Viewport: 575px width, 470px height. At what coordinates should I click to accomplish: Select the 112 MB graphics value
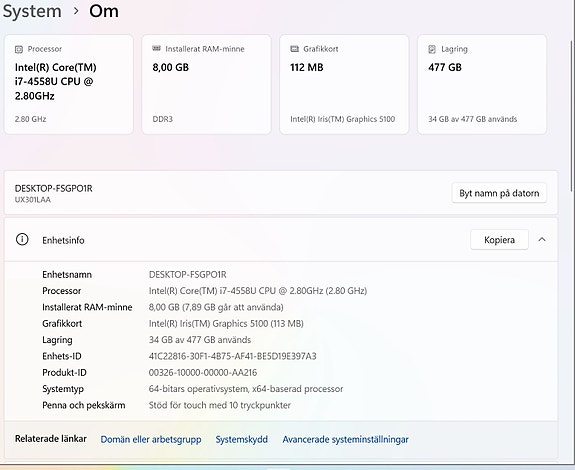307,67
